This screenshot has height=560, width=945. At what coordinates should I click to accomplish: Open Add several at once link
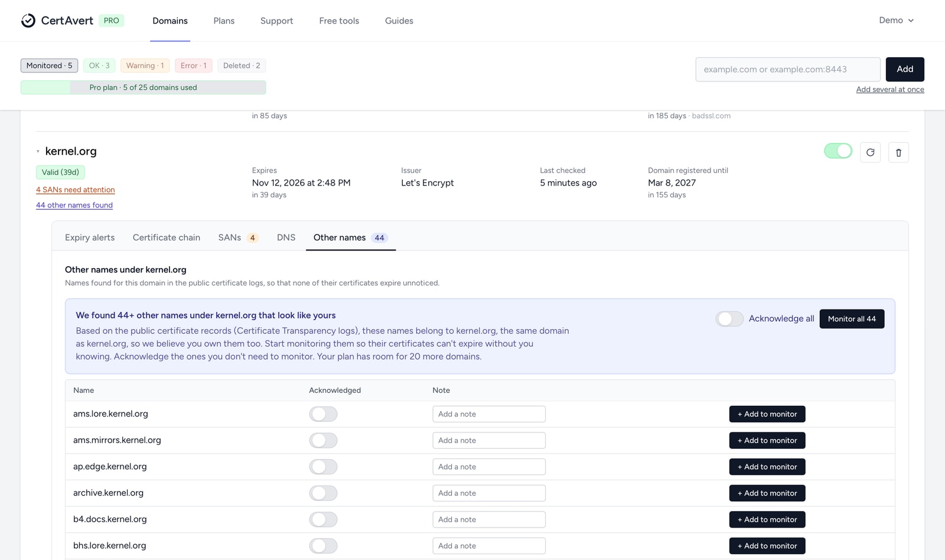coord(890,90)
